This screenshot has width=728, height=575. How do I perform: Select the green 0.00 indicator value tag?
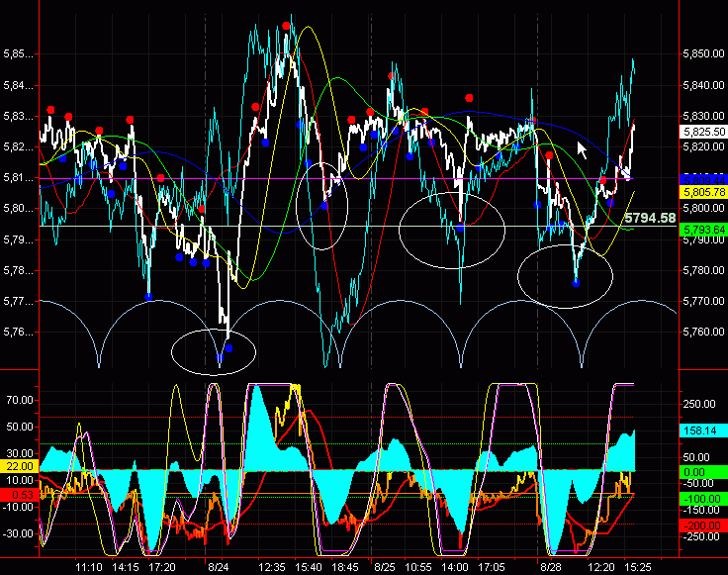(703, 472)
